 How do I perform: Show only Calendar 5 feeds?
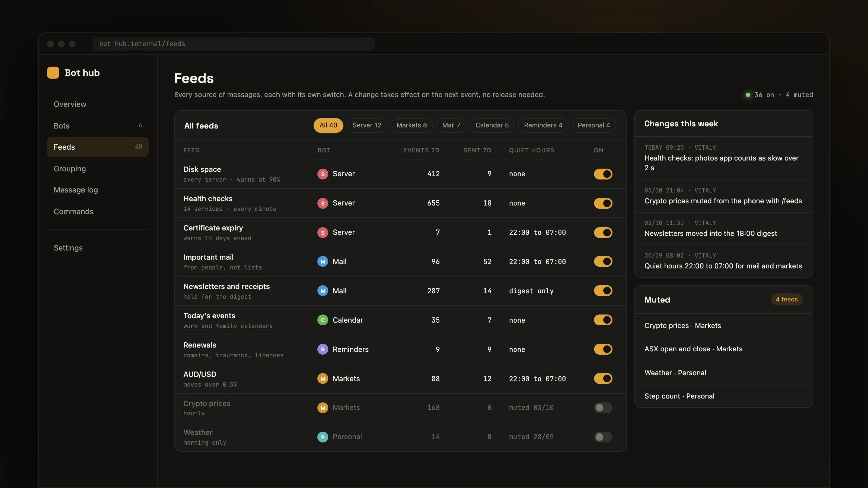point(492,125)
